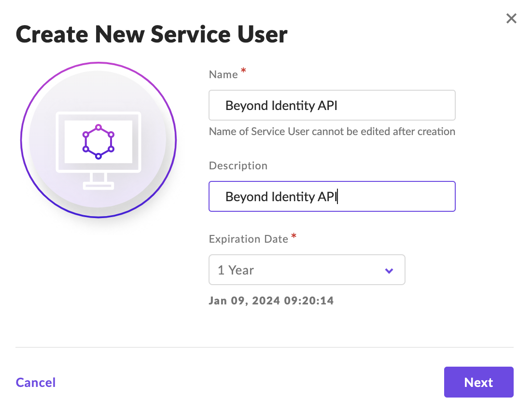
Task: Select the 'Create New Service User' heading
Action: [x=152, y=35]
